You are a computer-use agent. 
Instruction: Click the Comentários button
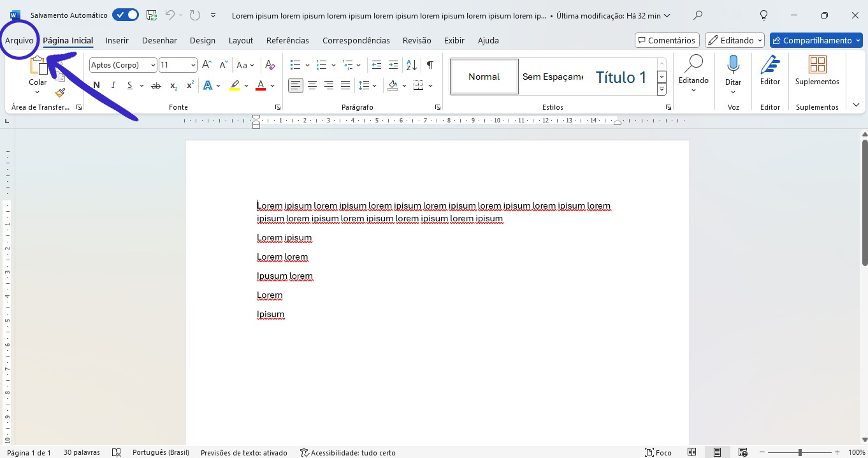click(x=667, y=40)
